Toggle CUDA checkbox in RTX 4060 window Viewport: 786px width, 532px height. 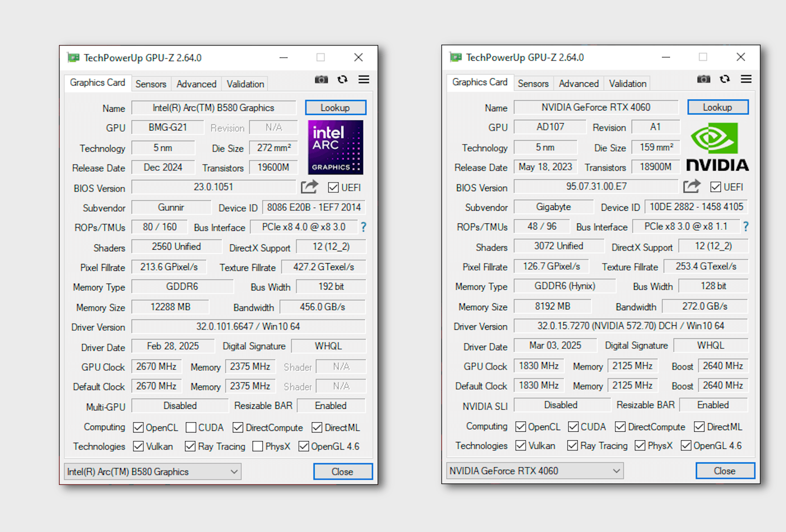[574, 427]
